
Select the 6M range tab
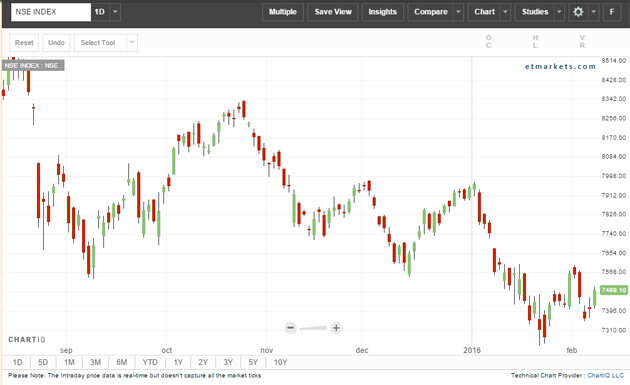[x=122, y=362]
